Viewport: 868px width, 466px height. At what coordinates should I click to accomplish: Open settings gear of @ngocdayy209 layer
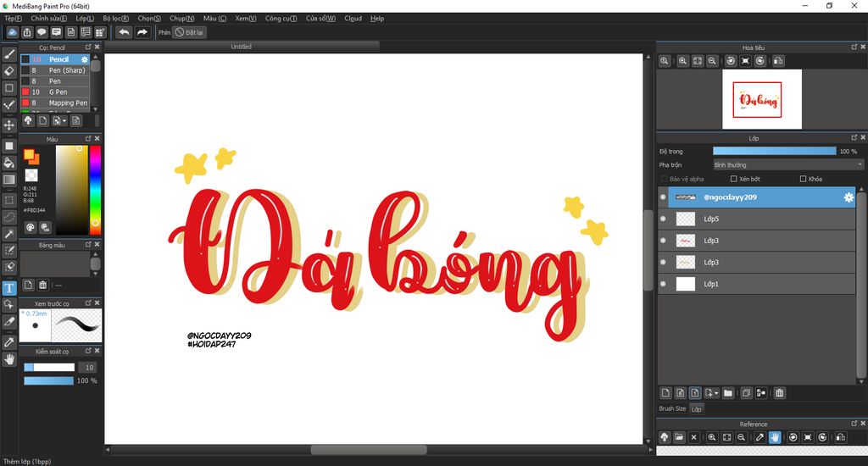coord(849,197)
